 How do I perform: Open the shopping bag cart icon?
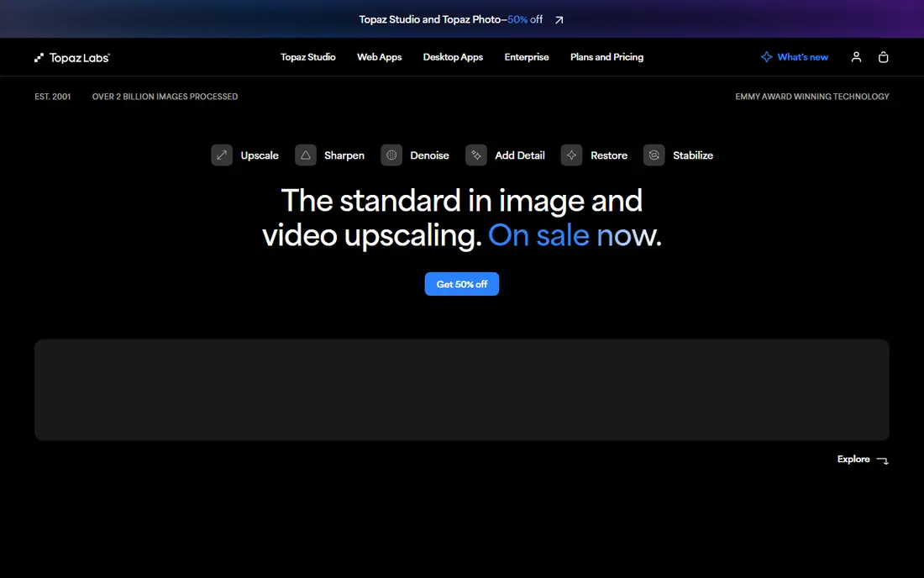[x=883, y=57]
